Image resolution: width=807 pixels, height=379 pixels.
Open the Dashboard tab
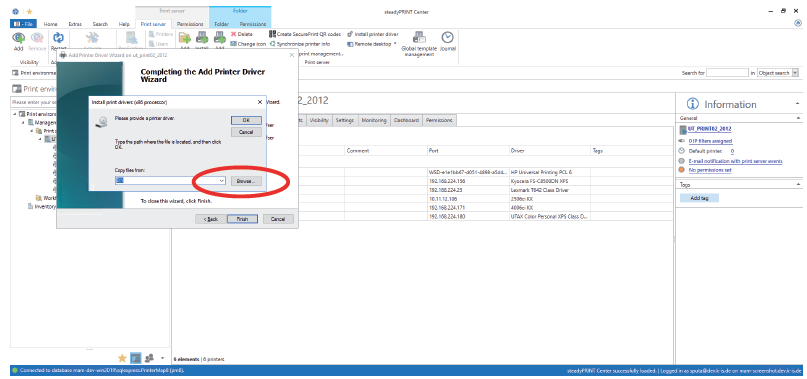coord(406,120)
